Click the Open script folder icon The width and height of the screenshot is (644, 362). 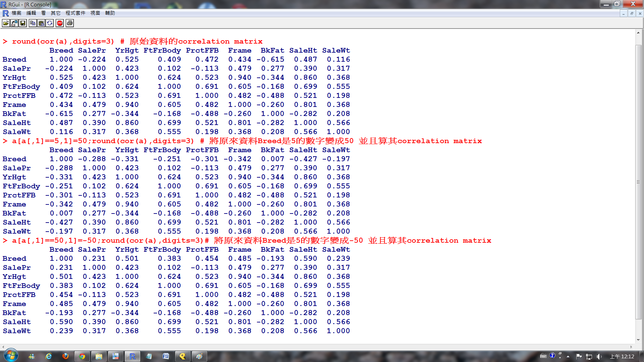pos(6,23)
